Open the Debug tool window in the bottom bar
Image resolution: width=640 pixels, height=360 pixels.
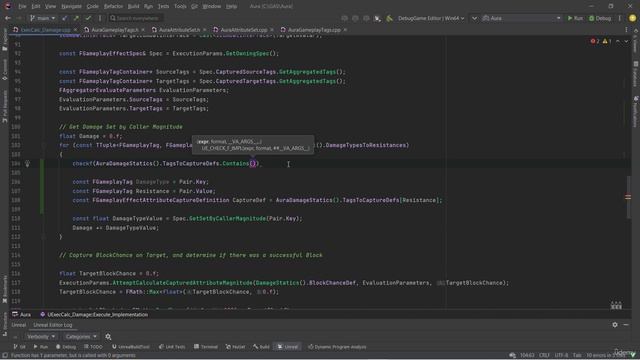click(66, 347)
